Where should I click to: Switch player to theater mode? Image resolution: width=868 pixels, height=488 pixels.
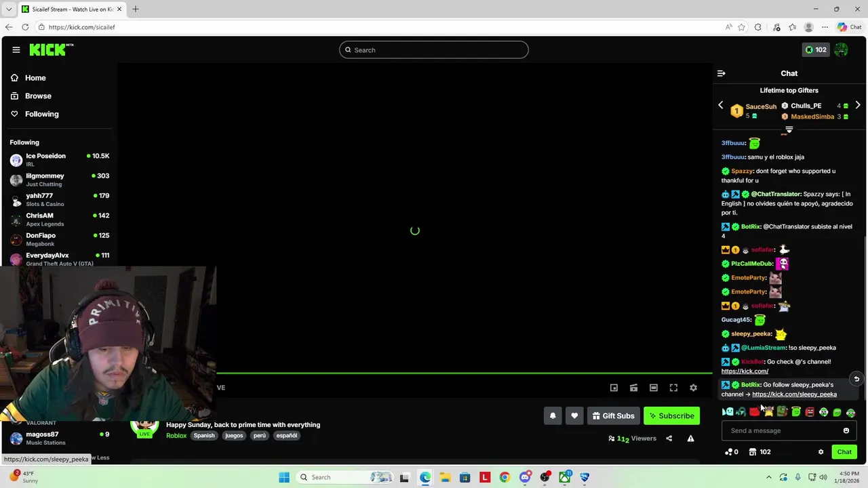[654, 388]
